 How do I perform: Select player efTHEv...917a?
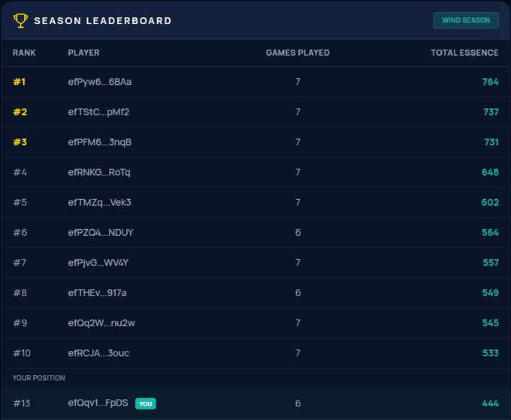pyautogui.click(x=97, y=293)
